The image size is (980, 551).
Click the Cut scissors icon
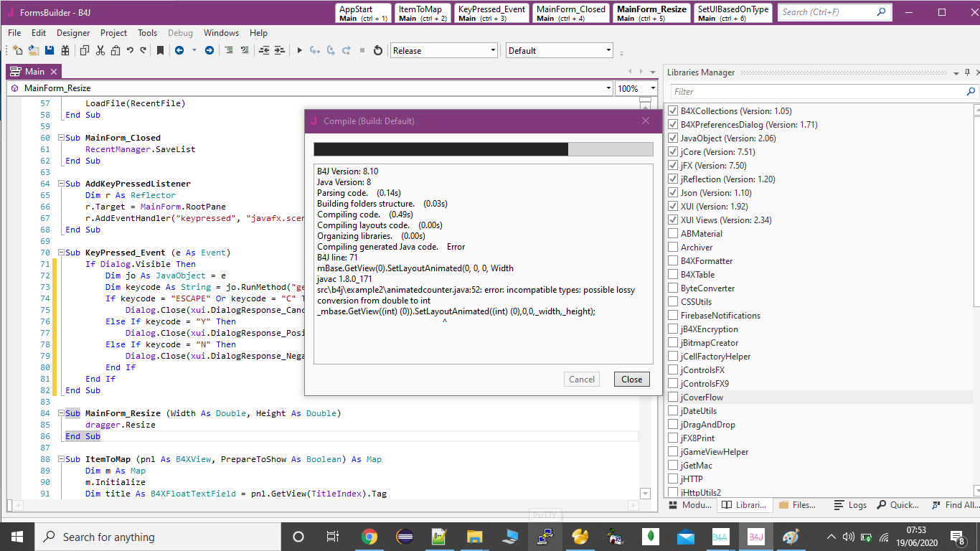[100, 50]
